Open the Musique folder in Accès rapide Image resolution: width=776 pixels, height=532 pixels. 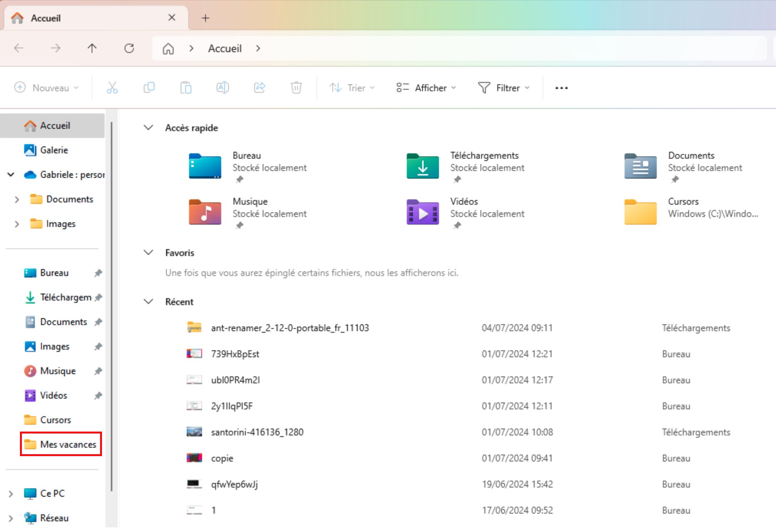(x=247, y=212)
